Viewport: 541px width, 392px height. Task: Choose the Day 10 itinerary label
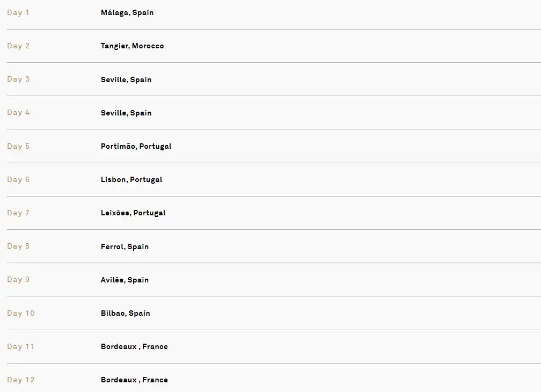(x=21, y=313)
